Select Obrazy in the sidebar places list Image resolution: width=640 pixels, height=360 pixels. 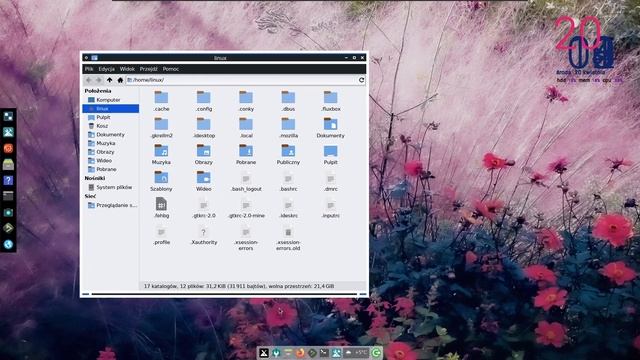click(x=111, y=152)
